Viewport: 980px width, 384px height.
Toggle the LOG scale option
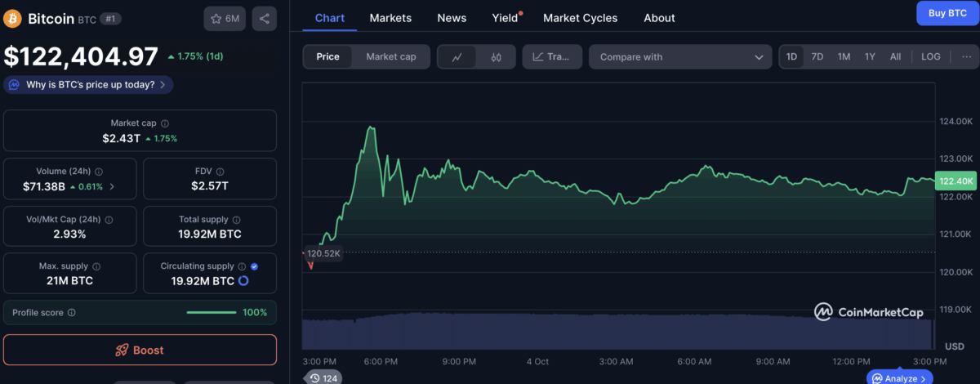coord(930,56)
